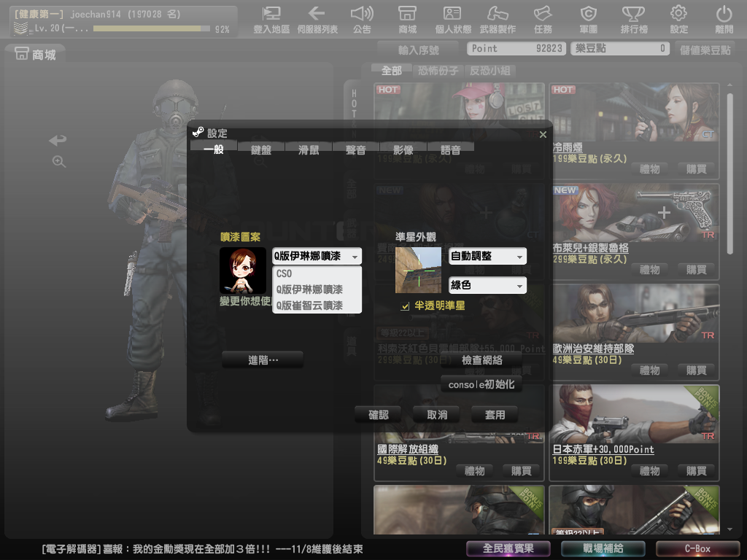Click 購買 for 日本赤軍+30,000Point
The height and width of the screenshot is (560, 747).
(x=696, y=471)
